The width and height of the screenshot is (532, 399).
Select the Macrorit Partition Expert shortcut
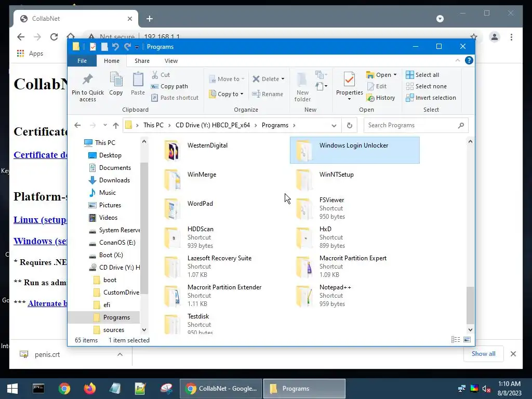(x=354, y=267)
